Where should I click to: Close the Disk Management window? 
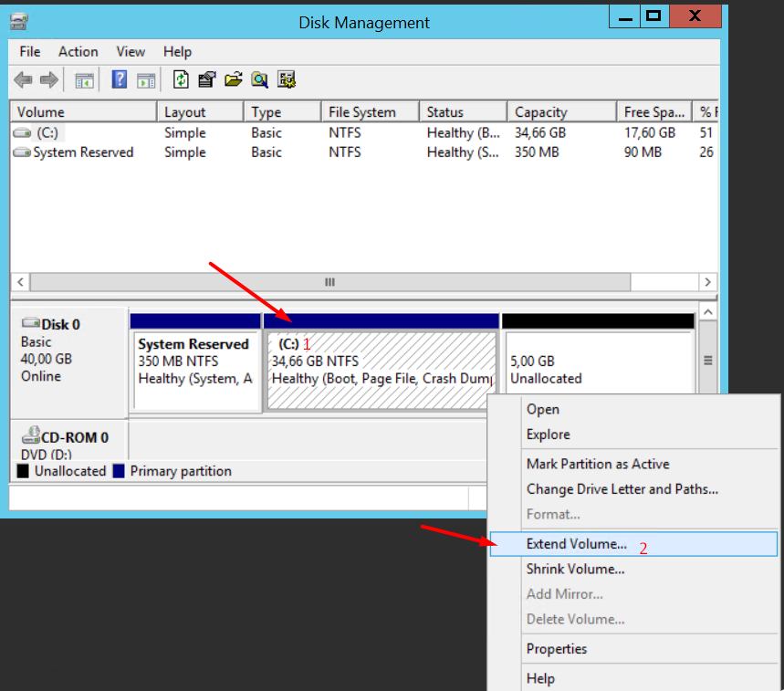[695, 16]
